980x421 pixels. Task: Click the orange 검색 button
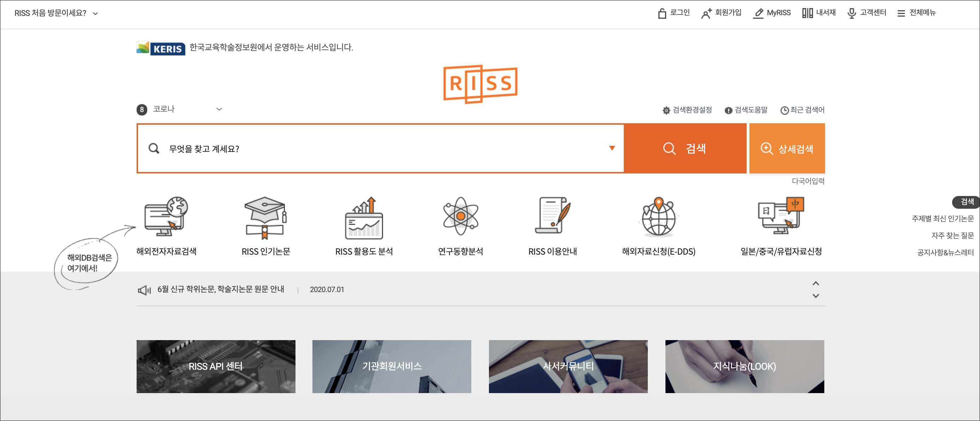click(x=685, y=148)
